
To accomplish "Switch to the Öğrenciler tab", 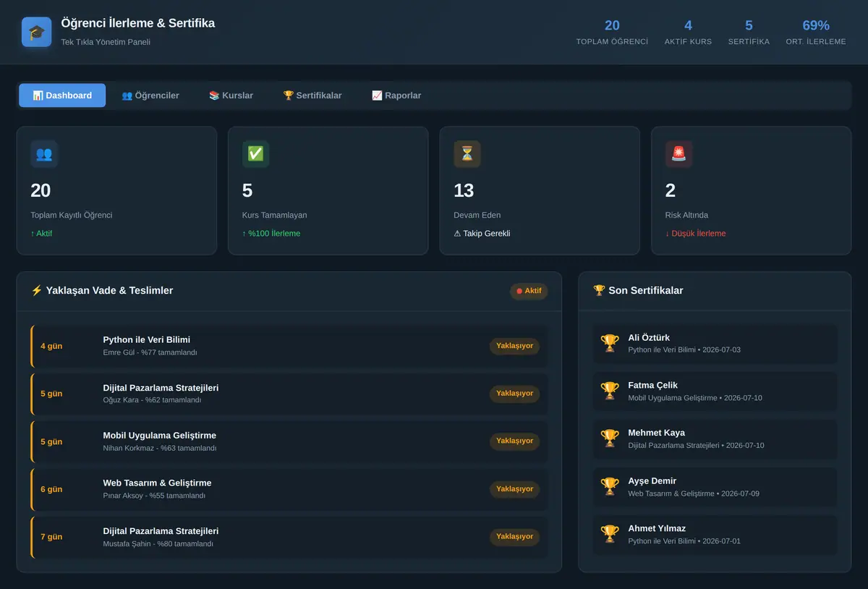I will tap(150, 96).
